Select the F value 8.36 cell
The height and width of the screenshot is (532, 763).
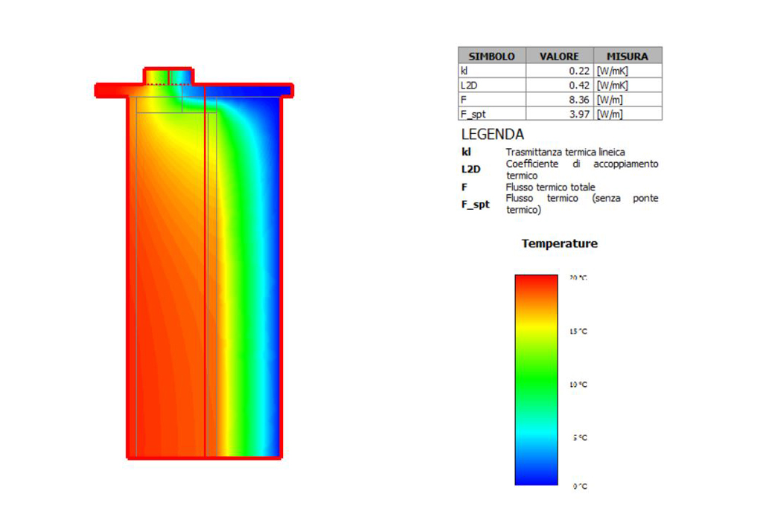click(x=560, y=100)
